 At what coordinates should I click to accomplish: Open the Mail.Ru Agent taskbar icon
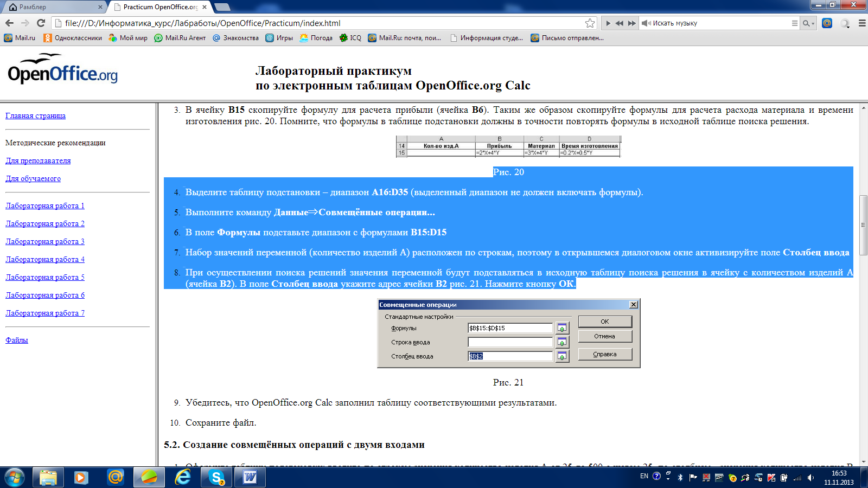click(x=115, y=477)
